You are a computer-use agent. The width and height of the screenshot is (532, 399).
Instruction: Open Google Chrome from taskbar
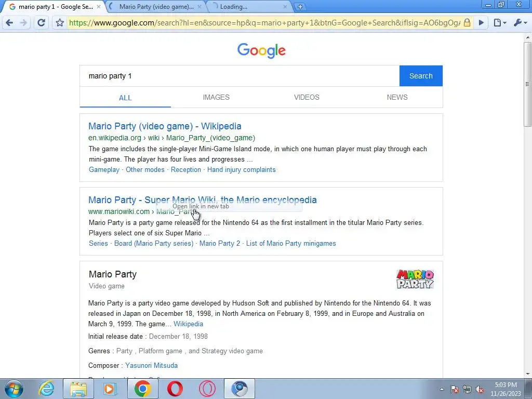pos(142,389)
